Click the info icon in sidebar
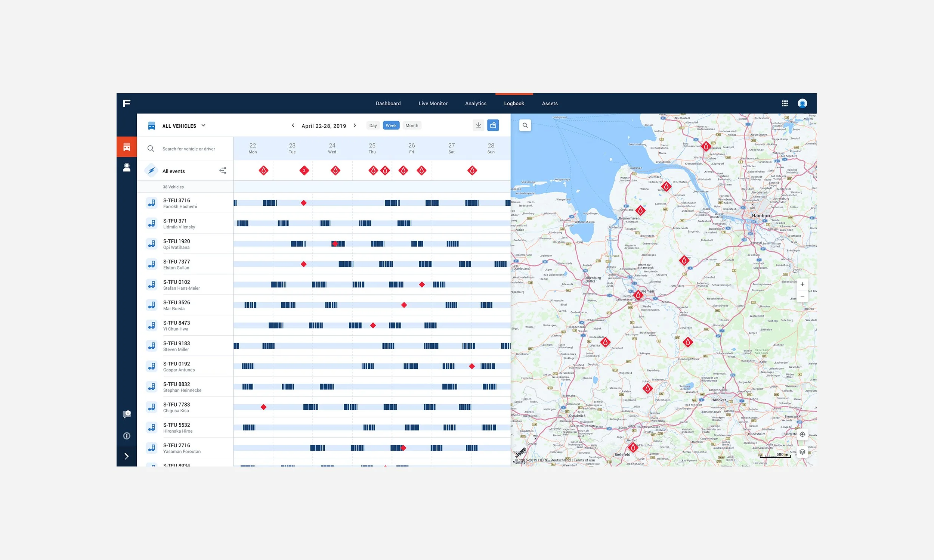 click(x=127, y=436)
